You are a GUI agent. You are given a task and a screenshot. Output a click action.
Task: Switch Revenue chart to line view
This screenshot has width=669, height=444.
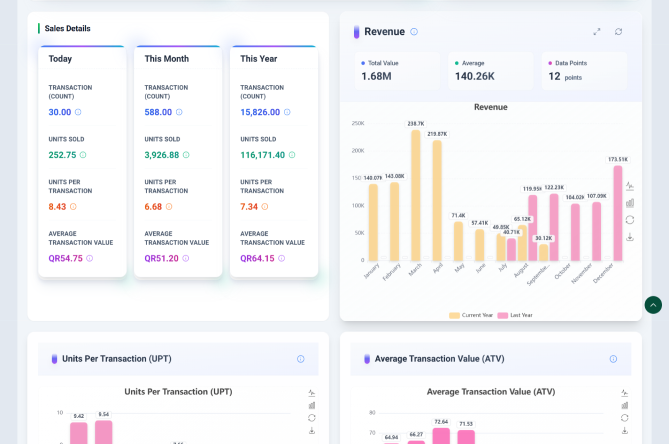click(630, 186)
